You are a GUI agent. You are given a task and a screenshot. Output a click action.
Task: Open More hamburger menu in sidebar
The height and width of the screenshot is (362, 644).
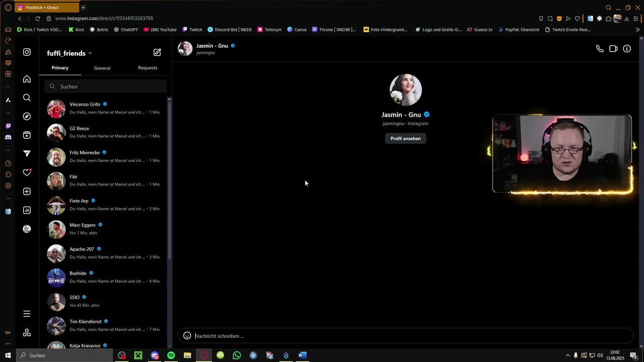click(x=27, y=314)
